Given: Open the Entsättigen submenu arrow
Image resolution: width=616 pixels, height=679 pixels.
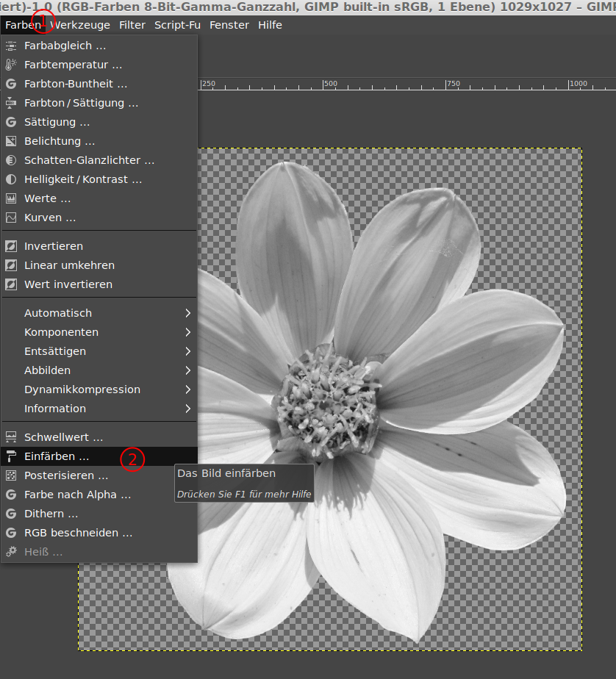Looking at the screenshot, I should click(x=187, y=351).
